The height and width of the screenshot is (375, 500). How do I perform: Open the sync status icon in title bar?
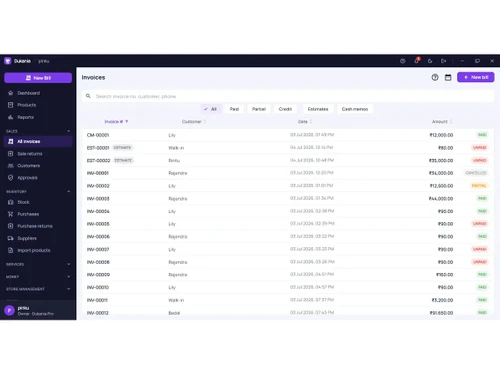pyautogui.click(x=403, y=61)
